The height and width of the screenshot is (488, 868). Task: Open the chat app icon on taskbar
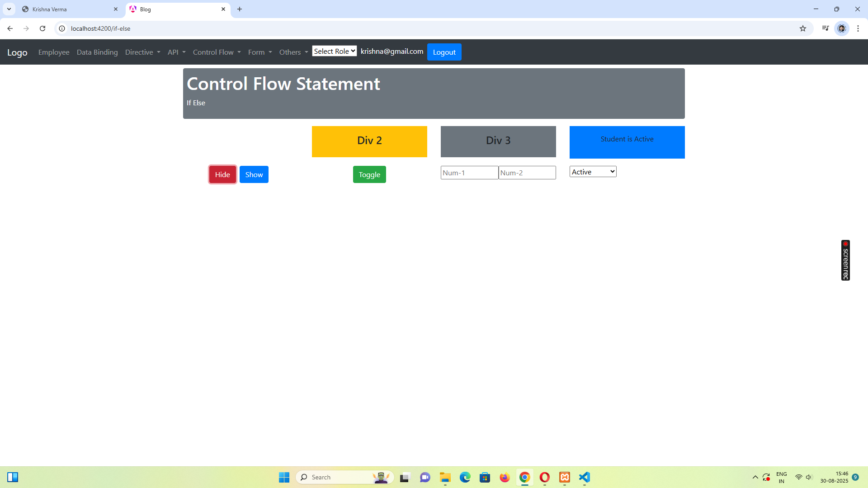point(425,477)
